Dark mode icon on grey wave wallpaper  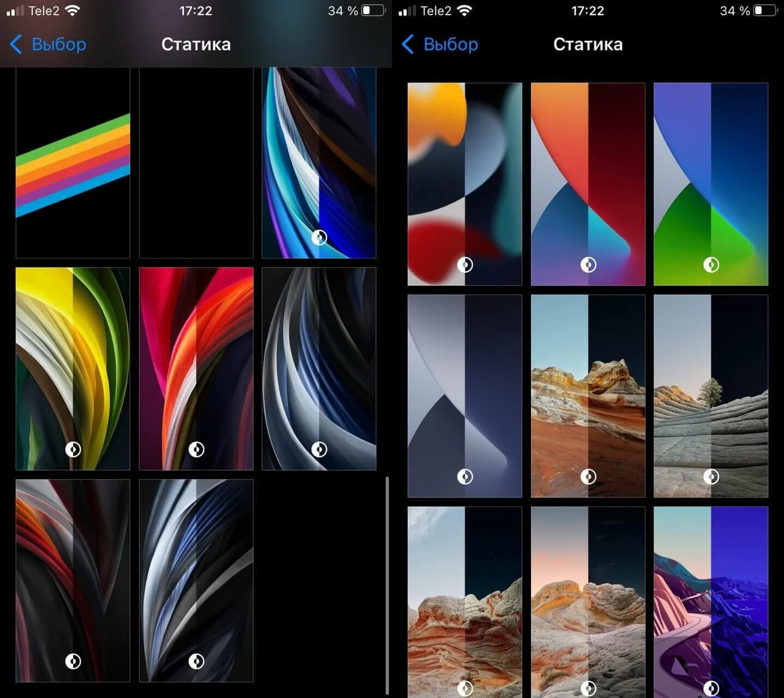point(465,477)
